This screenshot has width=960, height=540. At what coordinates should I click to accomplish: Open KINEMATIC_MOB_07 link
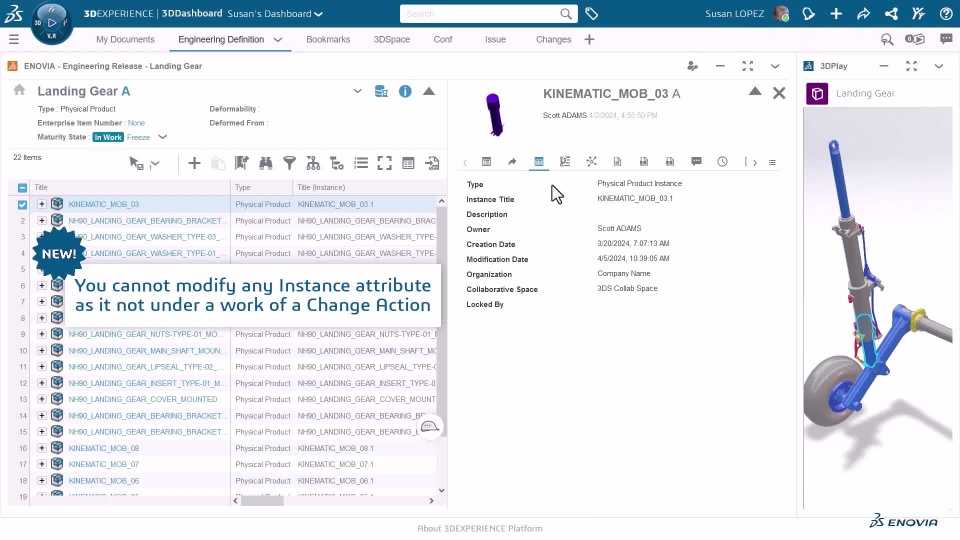coord(103,465)
